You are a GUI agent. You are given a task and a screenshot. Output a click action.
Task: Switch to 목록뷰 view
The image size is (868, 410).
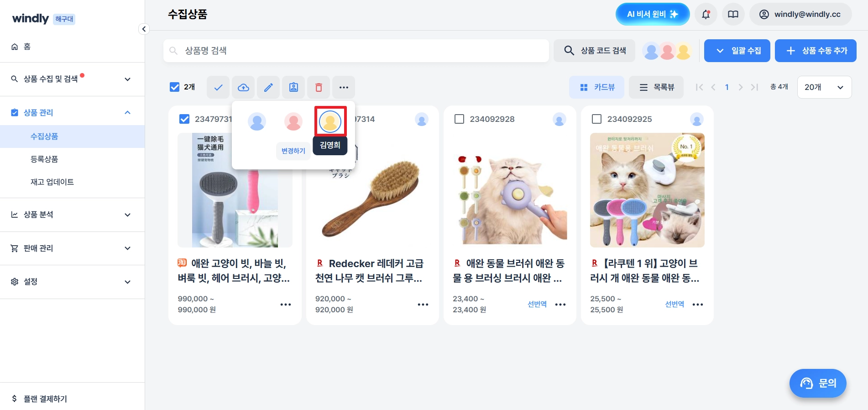[656, 87]
